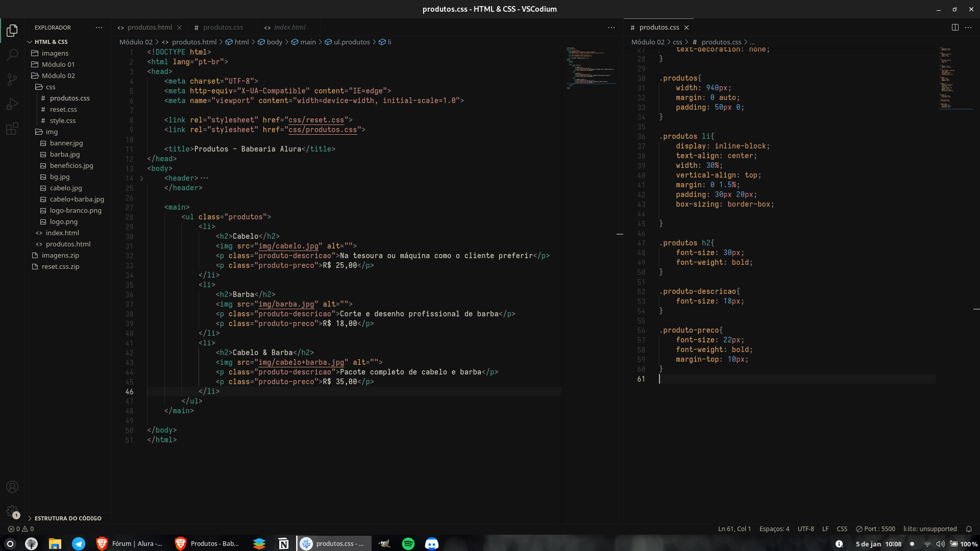The height and width of the screenshot is (551, 980).
Task: Close the right produtos.css tab
Action: coord(687,28)
